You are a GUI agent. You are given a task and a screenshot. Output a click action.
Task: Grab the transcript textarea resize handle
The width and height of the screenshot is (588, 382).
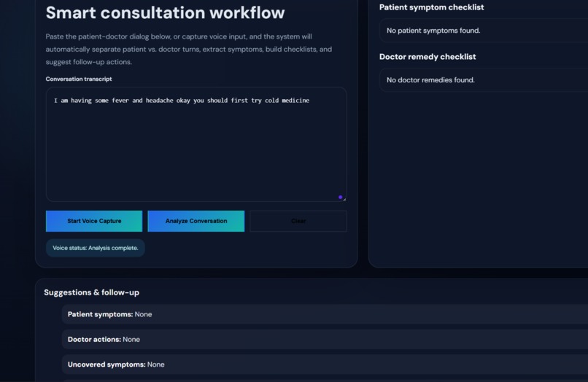pos(344,200)
